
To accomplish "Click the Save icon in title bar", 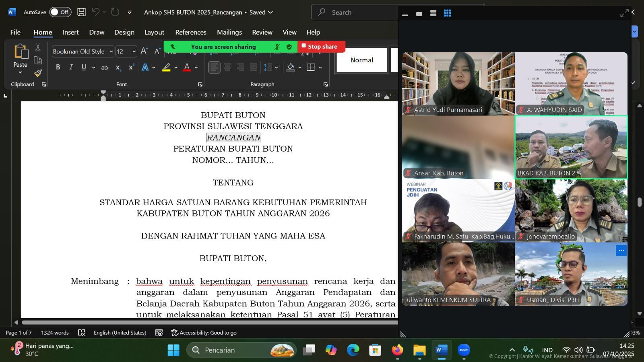I will point(81,12).
